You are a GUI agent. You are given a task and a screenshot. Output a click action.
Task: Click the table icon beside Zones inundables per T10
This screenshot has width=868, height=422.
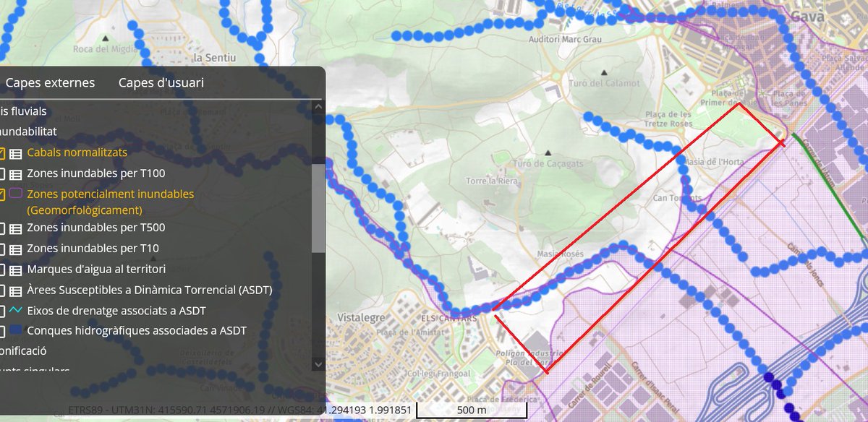click(x=15, y=249)
